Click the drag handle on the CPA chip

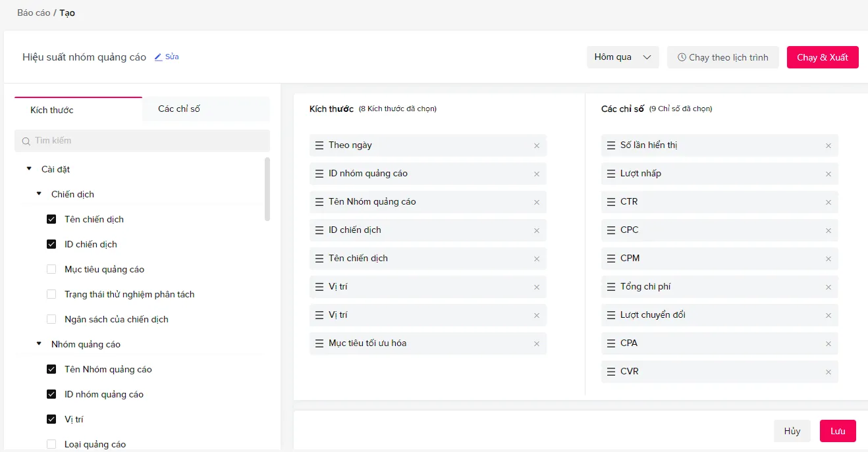tap(611, 343)
